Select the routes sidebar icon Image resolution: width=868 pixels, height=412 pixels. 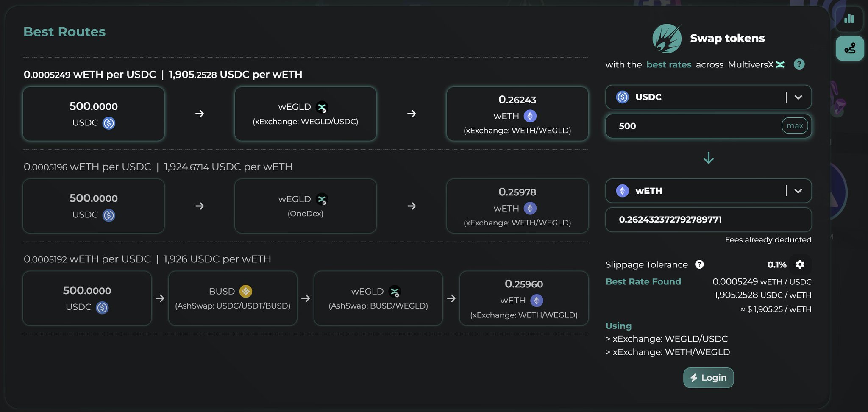850,48
